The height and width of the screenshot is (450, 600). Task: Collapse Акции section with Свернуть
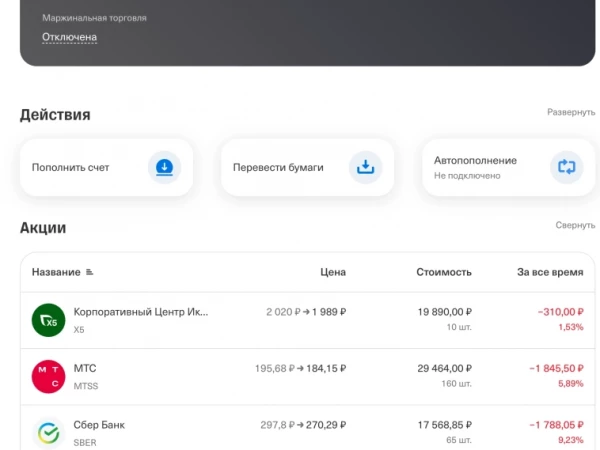pyautogui.click(x=575, y=225)
